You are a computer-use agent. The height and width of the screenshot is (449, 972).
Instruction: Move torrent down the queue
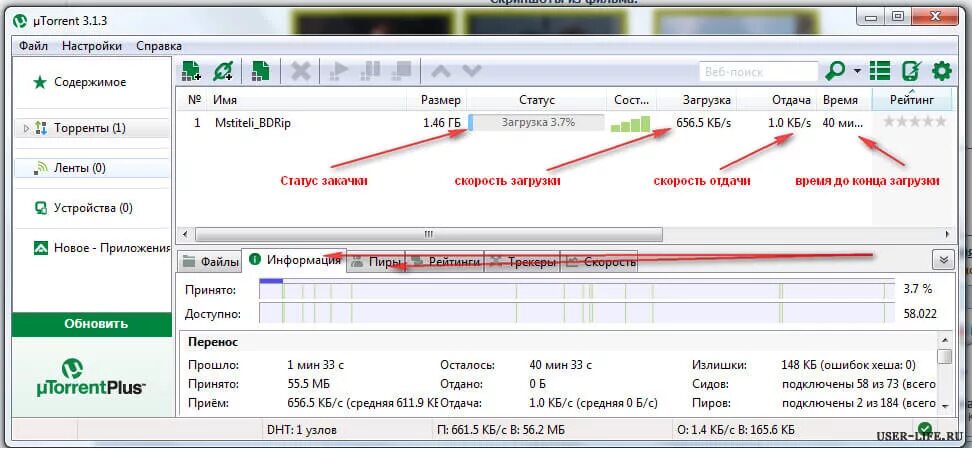[472, 71]
